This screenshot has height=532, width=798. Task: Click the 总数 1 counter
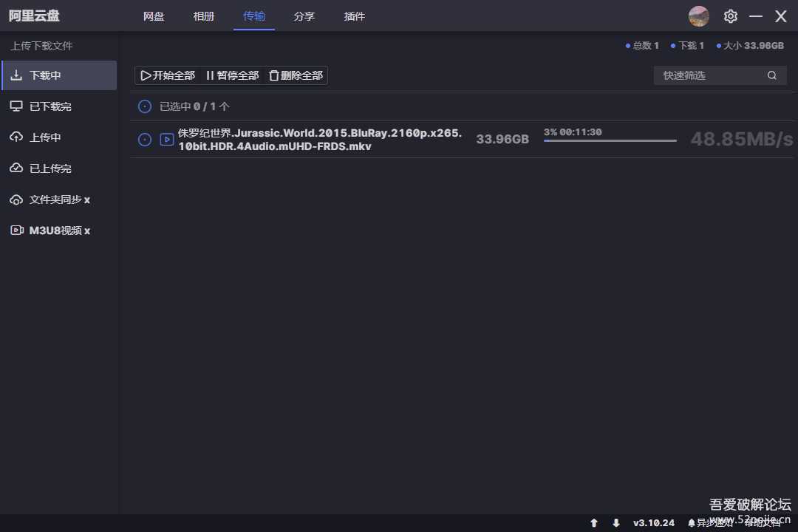coord(642,46)
